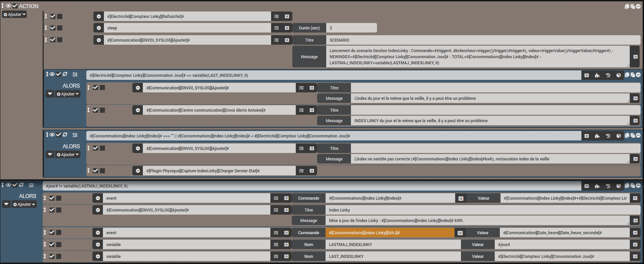Open command selector for Envoi Alerte Antoine row
The image size is (644, 264).
(312, 110)
